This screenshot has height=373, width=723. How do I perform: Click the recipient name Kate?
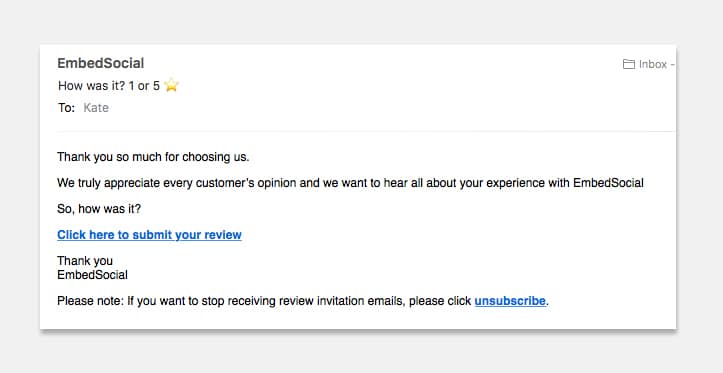pos(96,108)
